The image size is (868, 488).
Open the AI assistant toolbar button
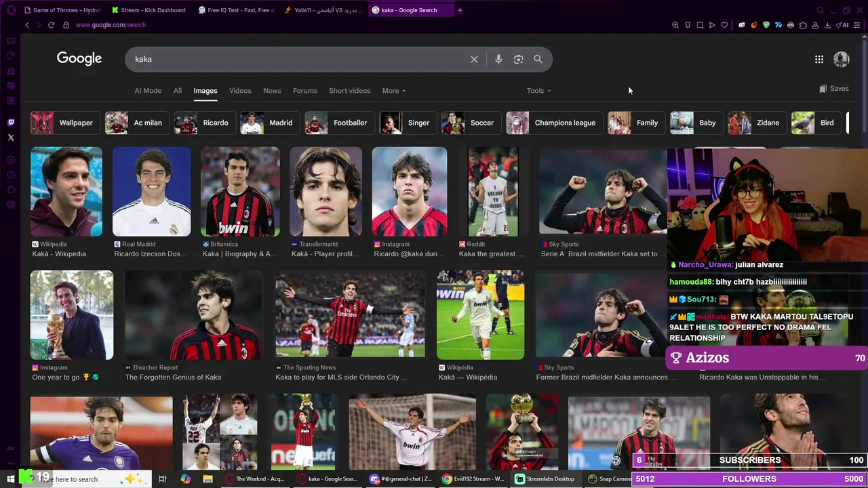(842, 25)
